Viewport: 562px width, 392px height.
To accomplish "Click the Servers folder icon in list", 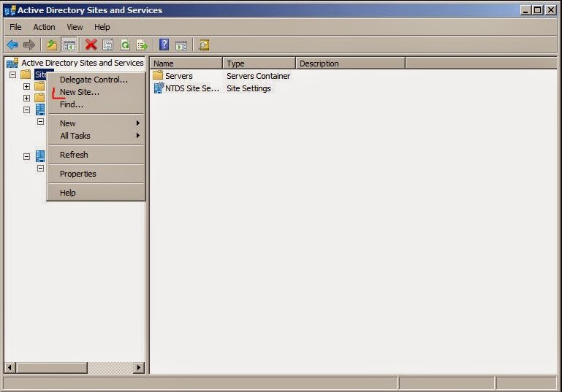I will (x=158, y=75).
